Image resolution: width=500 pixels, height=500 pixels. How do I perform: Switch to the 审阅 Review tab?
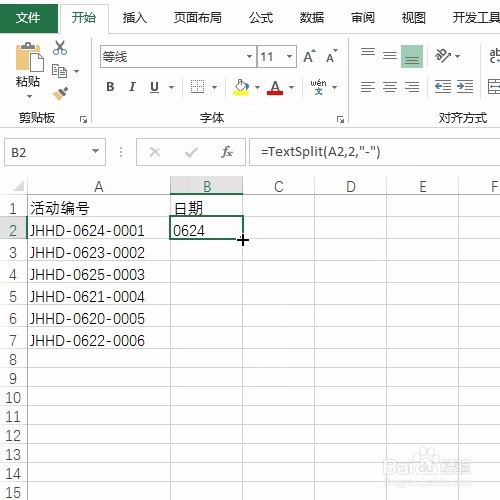tap(363, 17)
